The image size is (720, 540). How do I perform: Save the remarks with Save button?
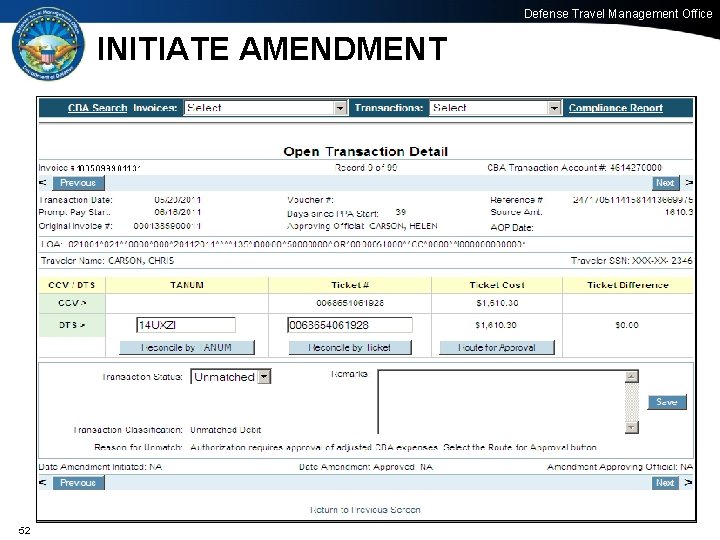tap(667, 402)
